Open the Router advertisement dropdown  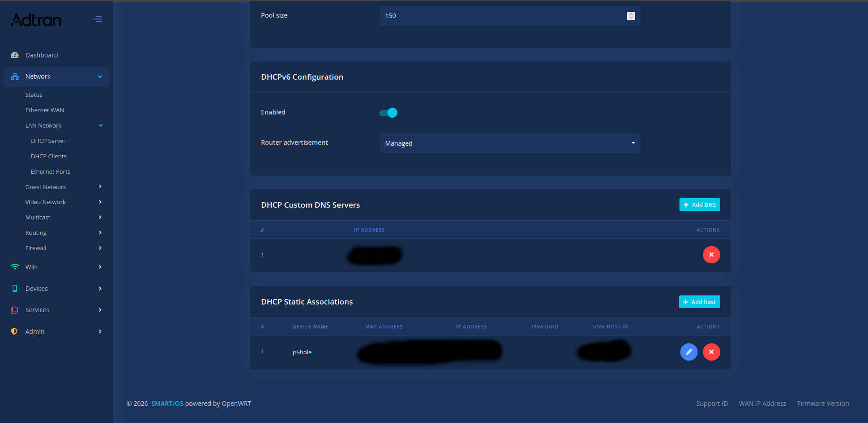[509, 143]
